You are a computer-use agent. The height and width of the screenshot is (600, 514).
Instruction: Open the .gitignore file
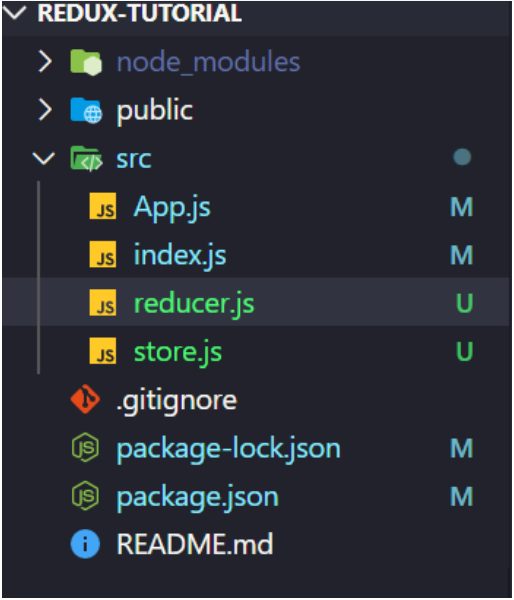coord(176,401)
